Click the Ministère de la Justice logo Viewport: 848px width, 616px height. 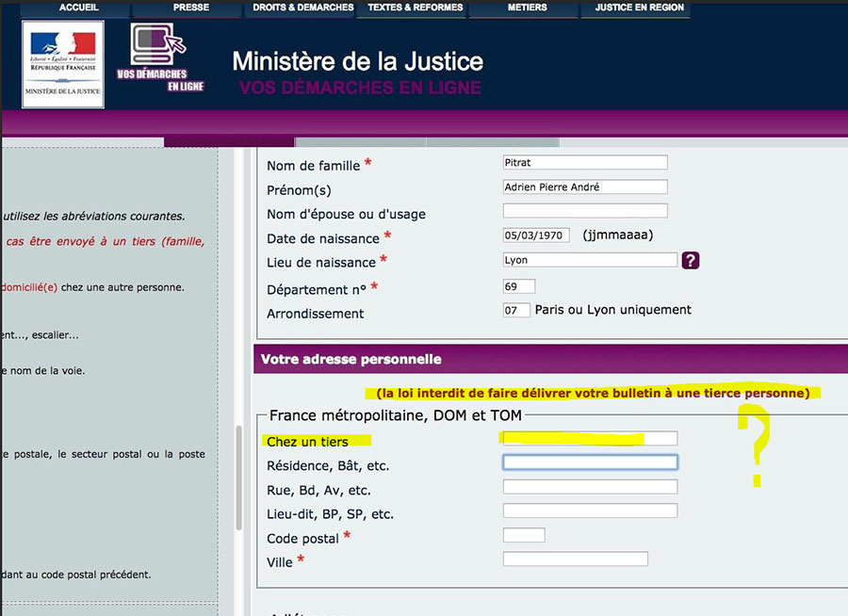[62, 63]
